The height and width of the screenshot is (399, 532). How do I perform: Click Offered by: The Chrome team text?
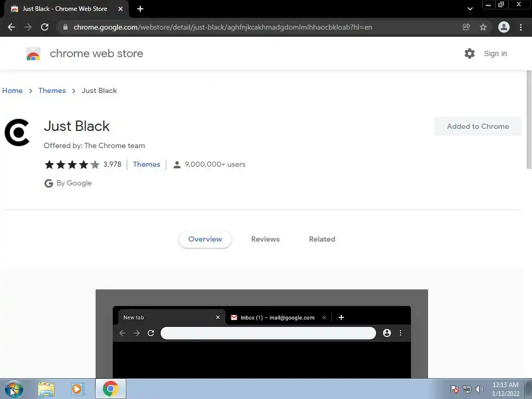coord(95,145)
